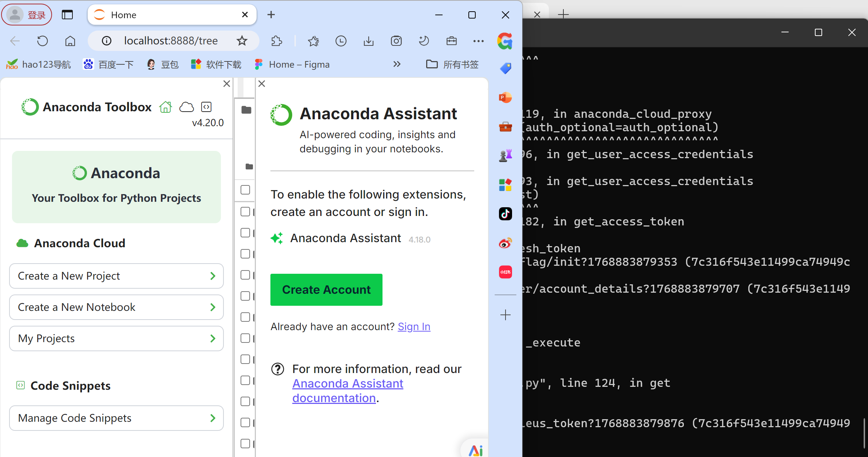Screen dimensions: 868x457
Task: Open the Toolbox cloud icon
Action: click(x=186, y=107)
